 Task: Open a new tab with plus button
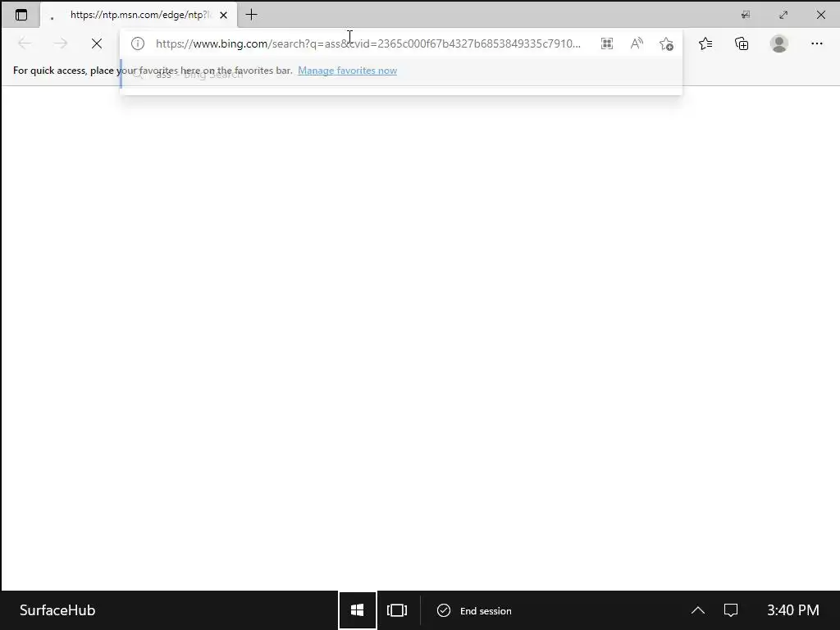tap(251, 15)
